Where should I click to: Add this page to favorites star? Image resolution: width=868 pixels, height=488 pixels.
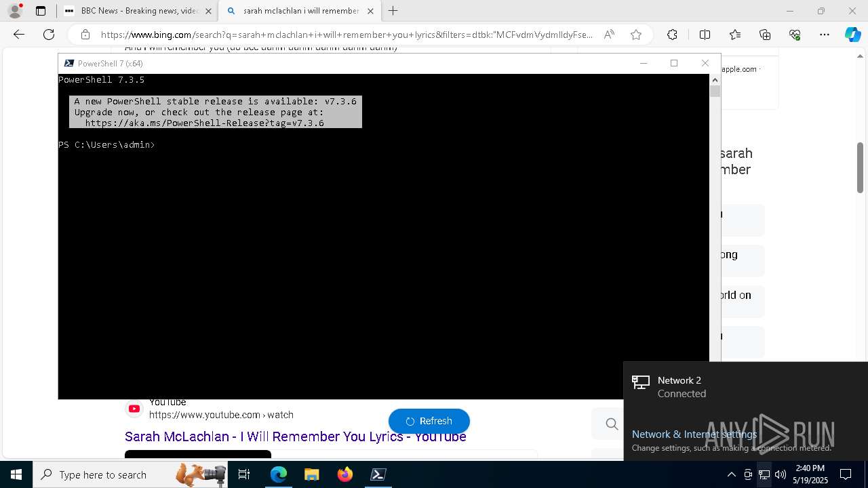click(x=636, y=35)
